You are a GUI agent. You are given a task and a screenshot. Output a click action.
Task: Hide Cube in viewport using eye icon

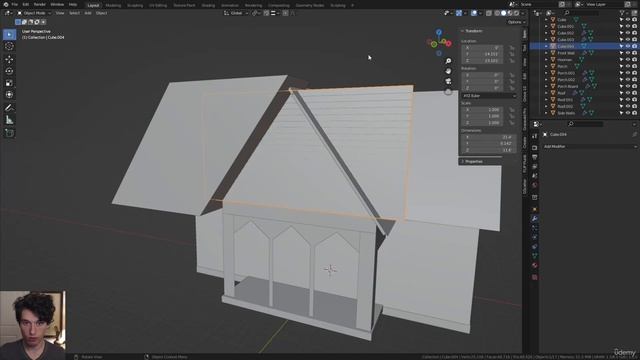click(x=628, y=20)
